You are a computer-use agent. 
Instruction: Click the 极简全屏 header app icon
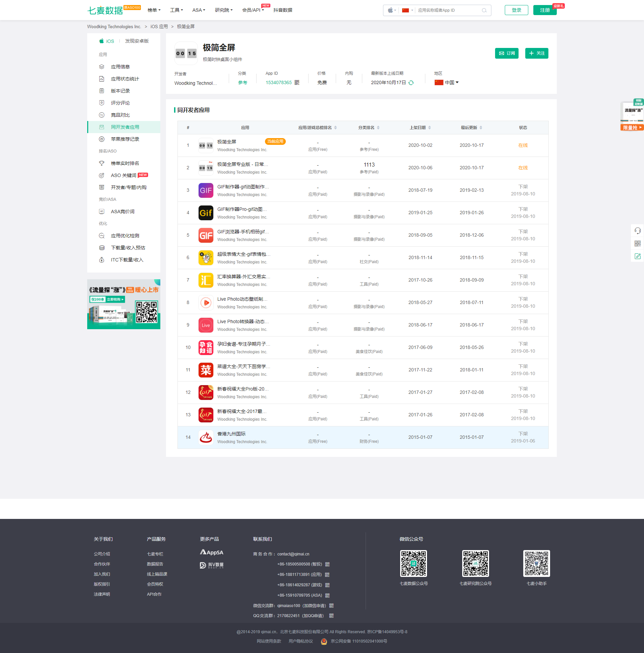[186, 53]
